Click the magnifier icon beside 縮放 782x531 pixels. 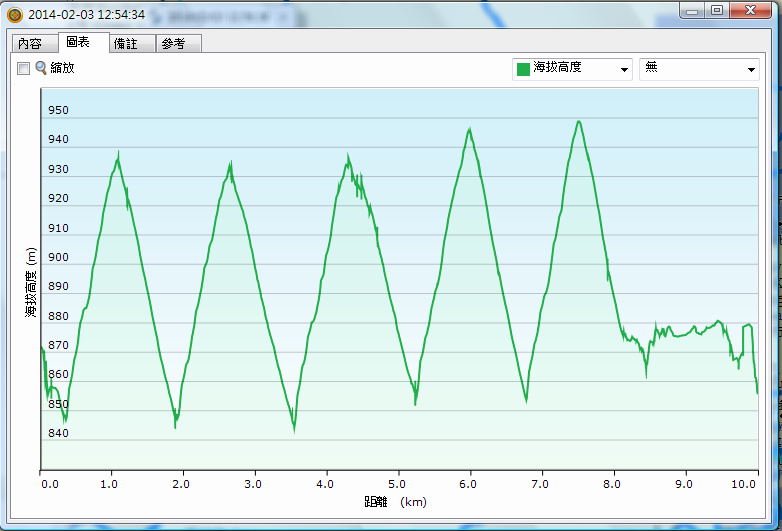[41, 68]
